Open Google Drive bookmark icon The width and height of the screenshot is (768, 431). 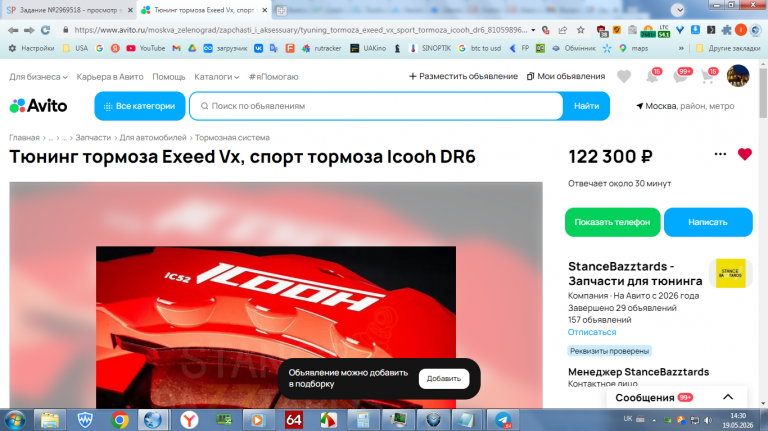click(192, 48)
